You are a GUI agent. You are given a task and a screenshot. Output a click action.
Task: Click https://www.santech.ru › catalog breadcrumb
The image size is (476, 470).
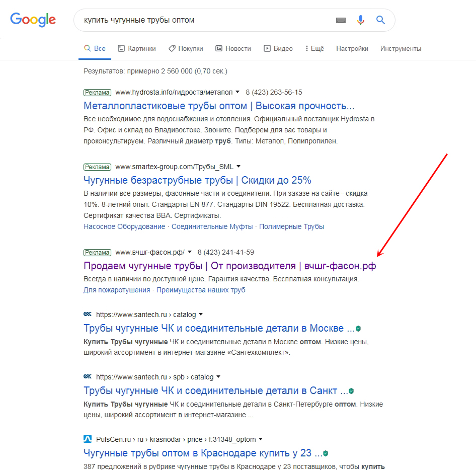146,315
